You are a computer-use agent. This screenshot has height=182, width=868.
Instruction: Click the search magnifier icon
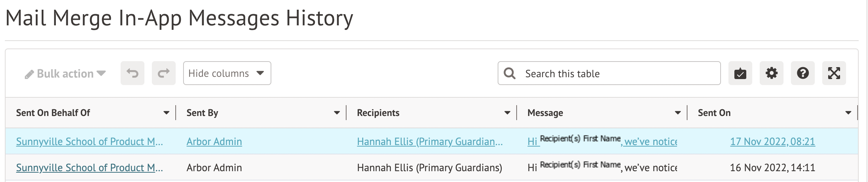tap(510, 73)
